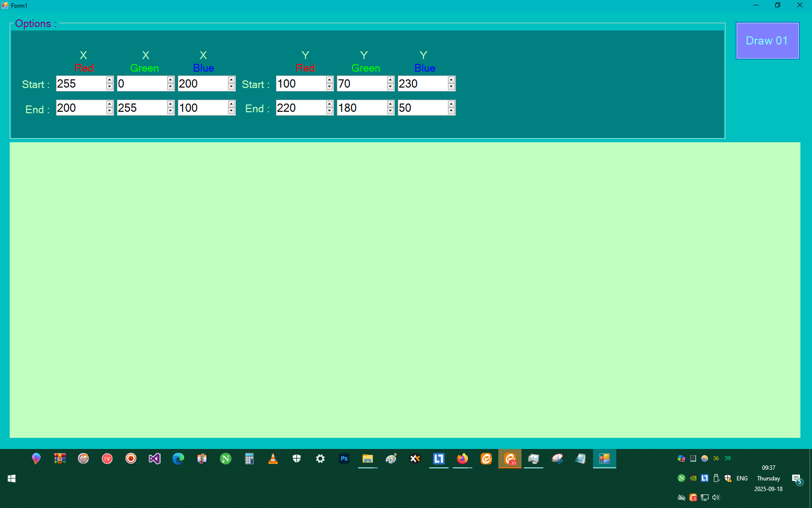Open Microsoft Edge
The height and width of the screenshot is (508, 812).
(178, 459)
